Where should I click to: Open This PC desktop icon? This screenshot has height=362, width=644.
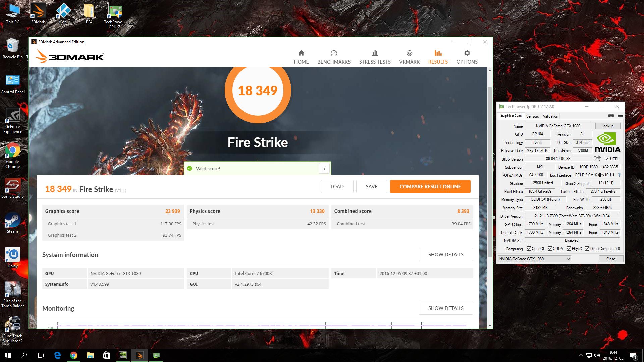pos(13,13)
